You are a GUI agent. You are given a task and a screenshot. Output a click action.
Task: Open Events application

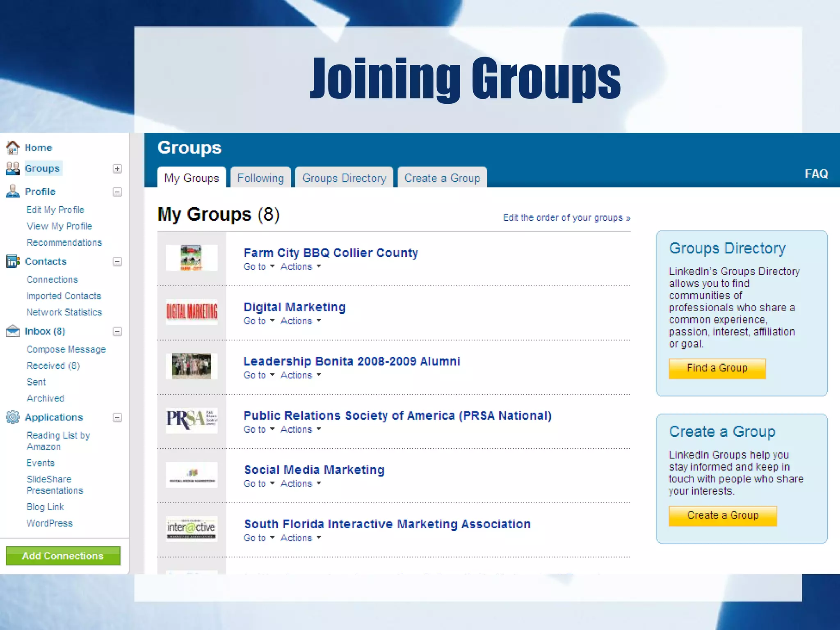(41, 463)
